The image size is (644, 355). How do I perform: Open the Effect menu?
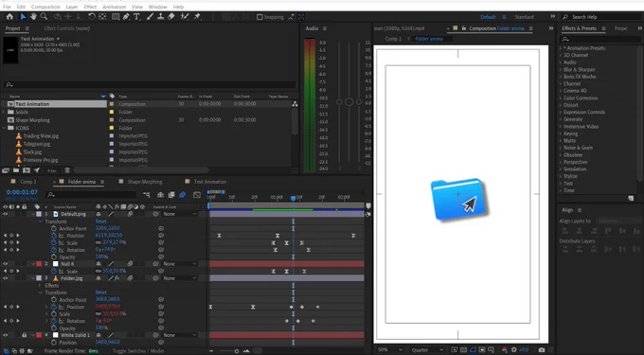point(90,7)
